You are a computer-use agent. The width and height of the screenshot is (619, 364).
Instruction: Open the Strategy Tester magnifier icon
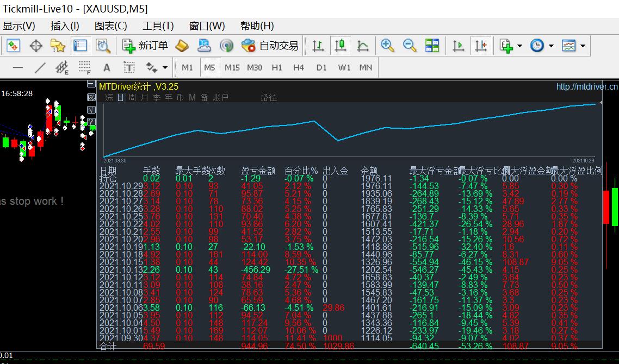pos(103,46)
